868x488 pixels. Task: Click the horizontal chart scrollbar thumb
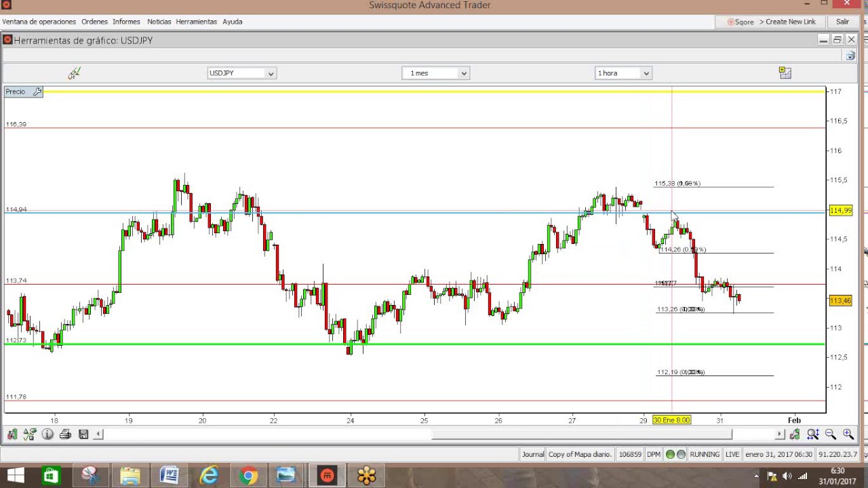point(581,434)
